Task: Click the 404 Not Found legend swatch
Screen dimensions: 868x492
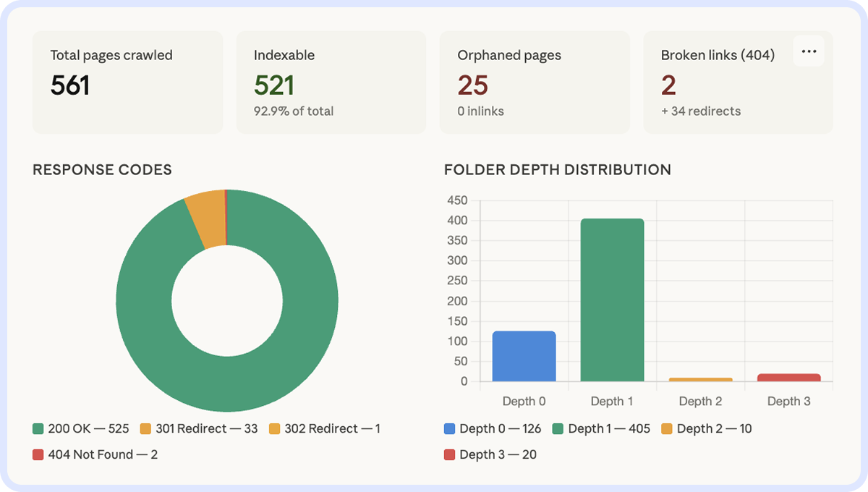Action: pos(38,454)
